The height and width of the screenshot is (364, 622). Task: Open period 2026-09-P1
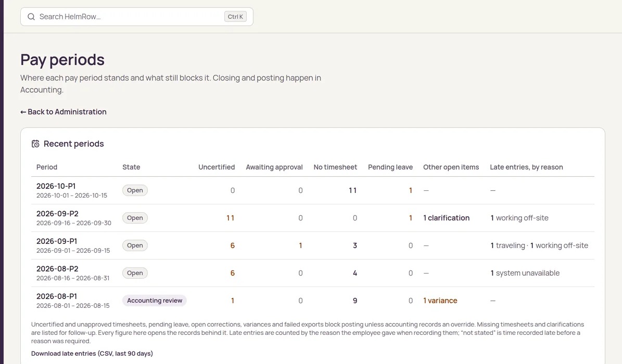point(57,241)
